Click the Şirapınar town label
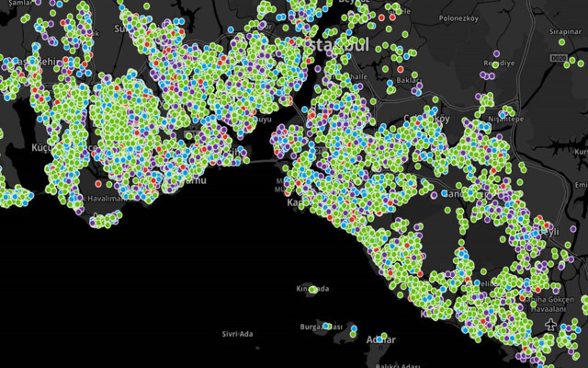588x368 pixels. click(x=568, y=30)
